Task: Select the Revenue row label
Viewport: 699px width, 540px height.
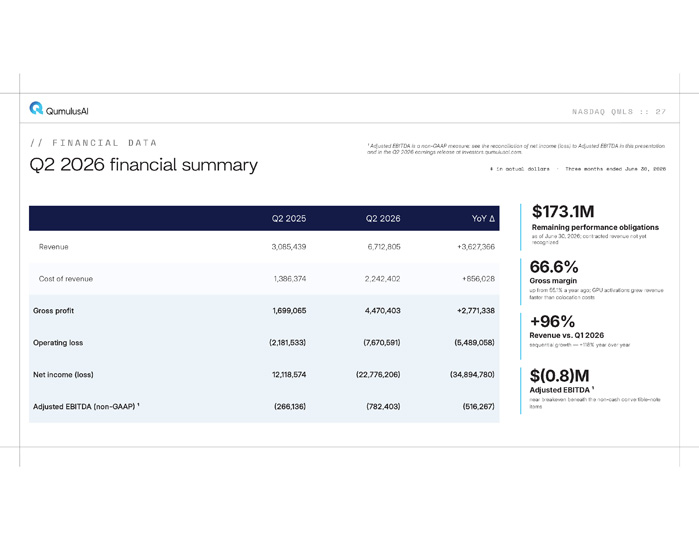Action: [x=53, y=247]
